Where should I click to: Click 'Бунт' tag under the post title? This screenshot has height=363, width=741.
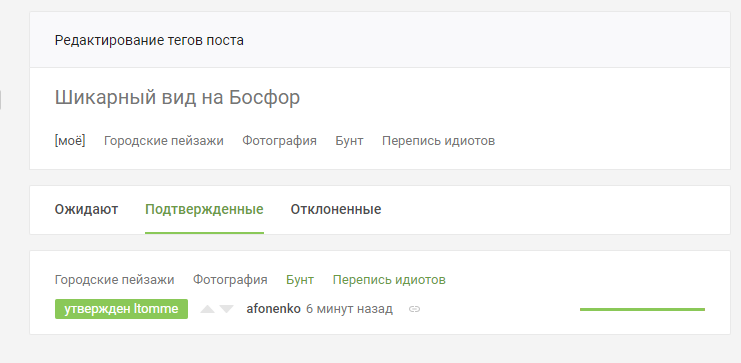[349, 141]
